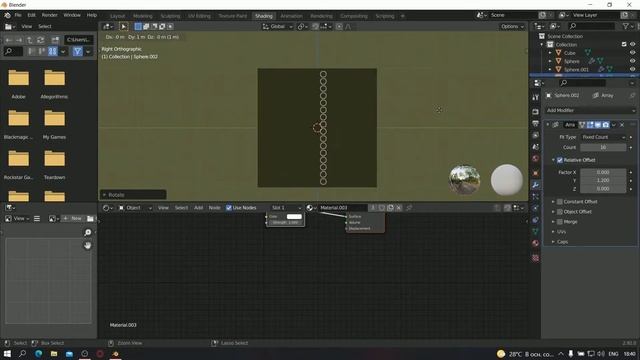Open the Scene properties tab icon
The height and width of the screenshot is (360, 640).
point(536,147)
